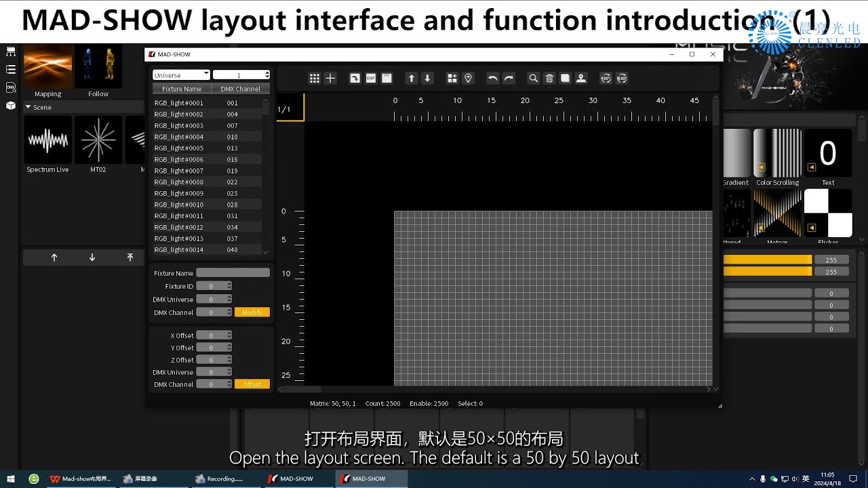
Task: Click the Modify button
Action: coord(252,312)
